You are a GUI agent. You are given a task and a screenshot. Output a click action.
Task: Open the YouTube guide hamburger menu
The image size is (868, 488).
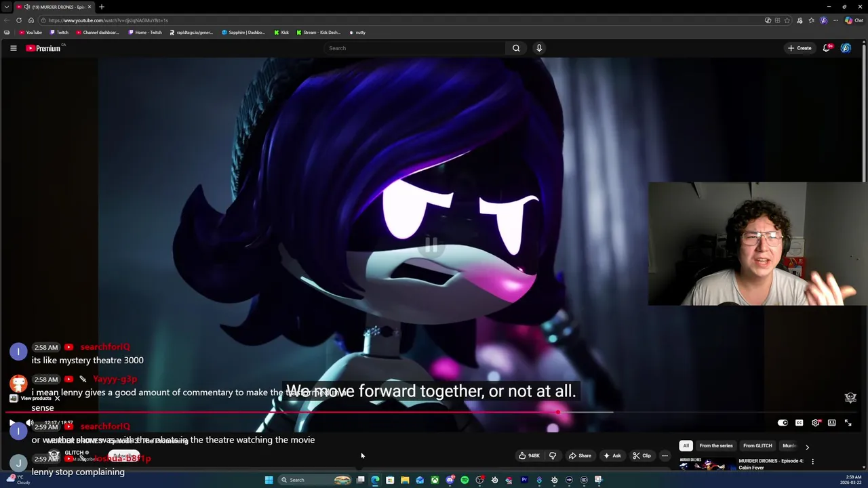point(13,48)
